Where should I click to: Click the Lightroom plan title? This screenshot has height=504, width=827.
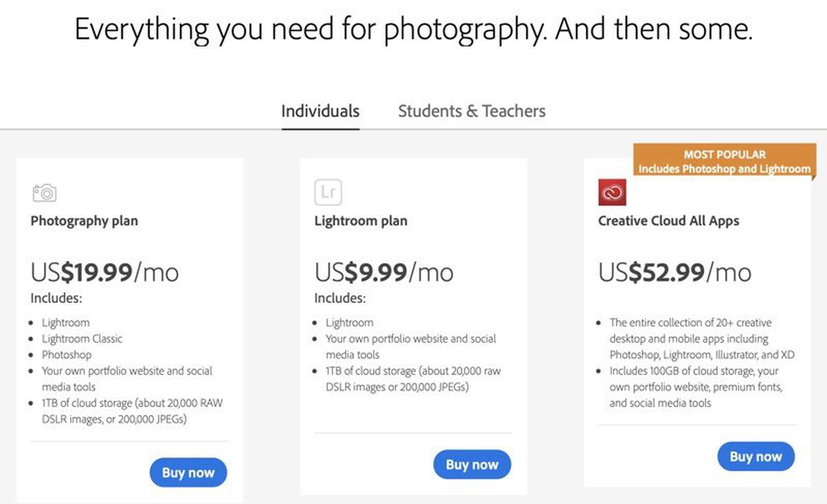point(360,220)
